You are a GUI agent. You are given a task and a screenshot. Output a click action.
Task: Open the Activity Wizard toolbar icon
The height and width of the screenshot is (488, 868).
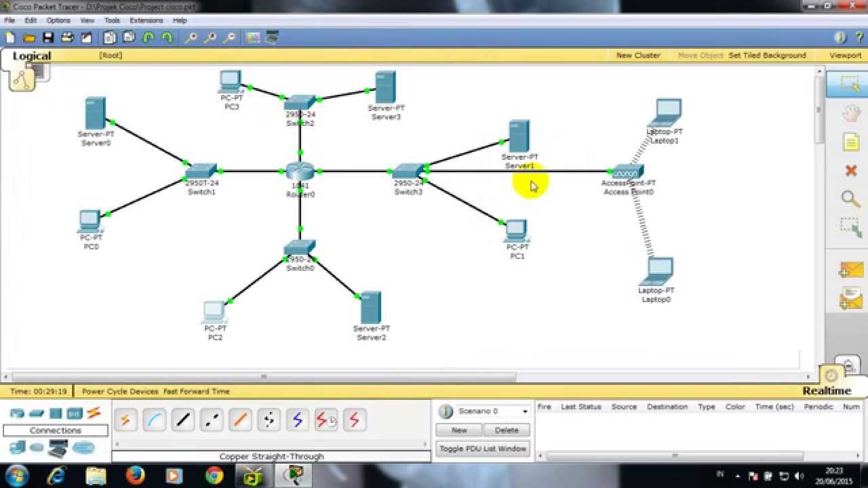tap(86, 38)
